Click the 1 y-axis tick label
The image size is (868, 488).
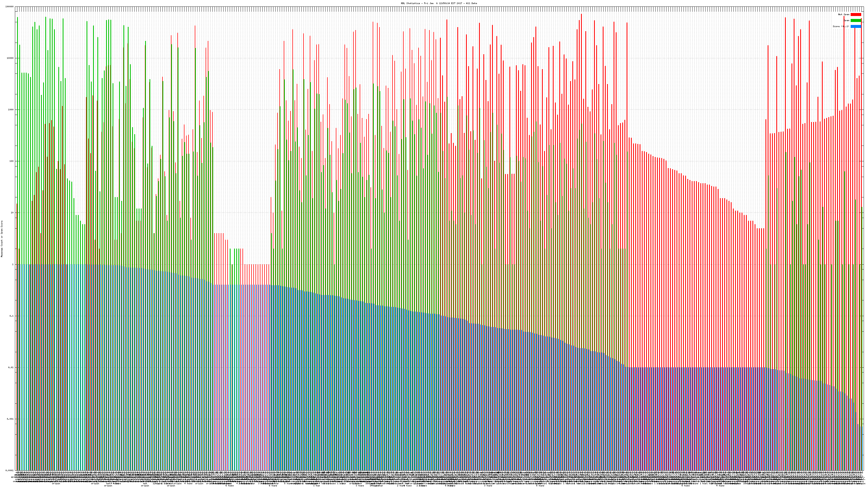[13, 264]
